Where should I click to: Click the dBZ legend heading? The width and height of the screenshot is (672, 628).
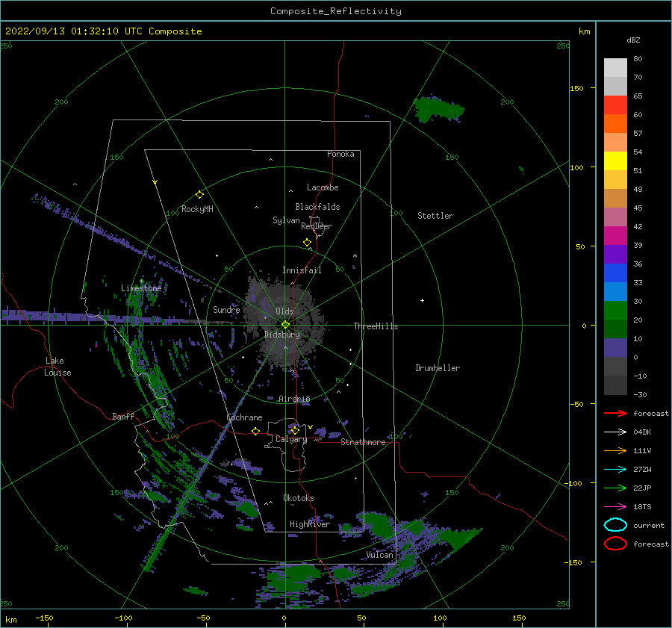(633, 40)
